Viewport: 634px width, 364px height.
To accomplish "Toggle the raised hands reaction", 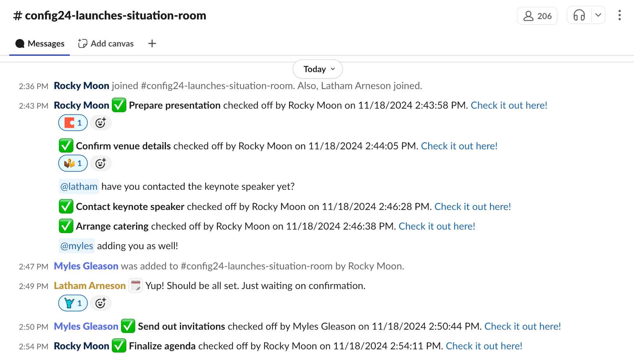I will point(73,163).
